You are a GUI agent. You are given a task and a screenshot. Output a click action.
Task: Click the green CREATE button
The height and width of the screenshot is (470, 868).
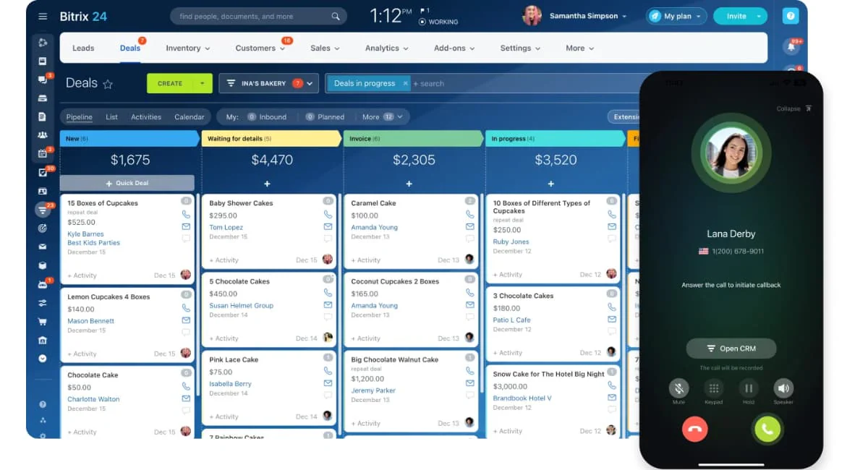(170, 83)
